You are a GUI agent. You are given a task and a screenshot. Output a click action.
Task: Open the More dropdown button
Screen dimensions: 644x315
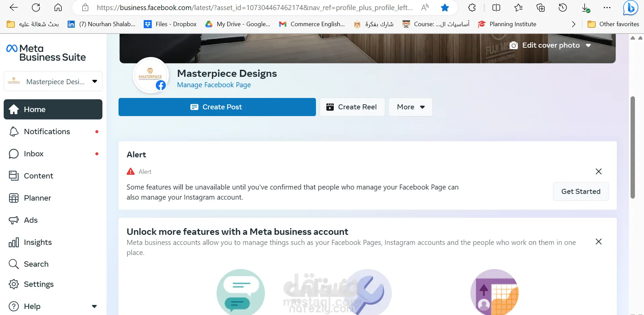point(410,107)
